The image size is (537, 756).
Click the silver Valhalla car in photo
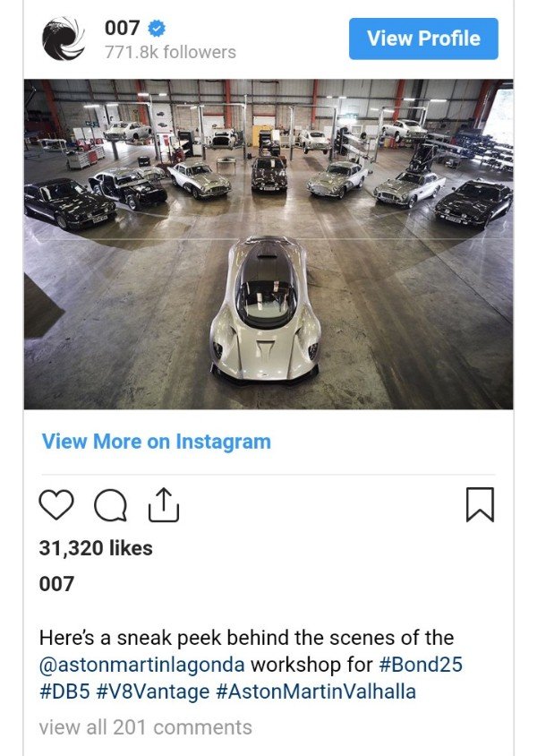coord(266,308)
